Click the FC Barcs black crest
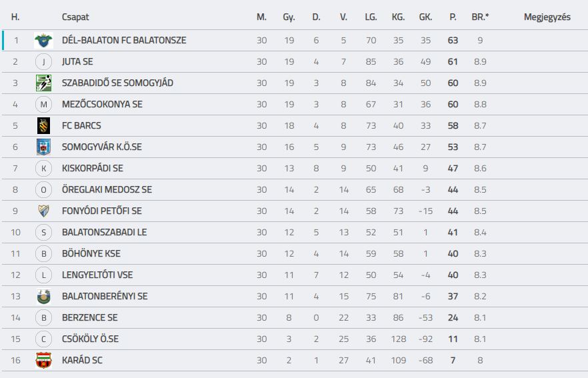588x378 pixels. 43,125
